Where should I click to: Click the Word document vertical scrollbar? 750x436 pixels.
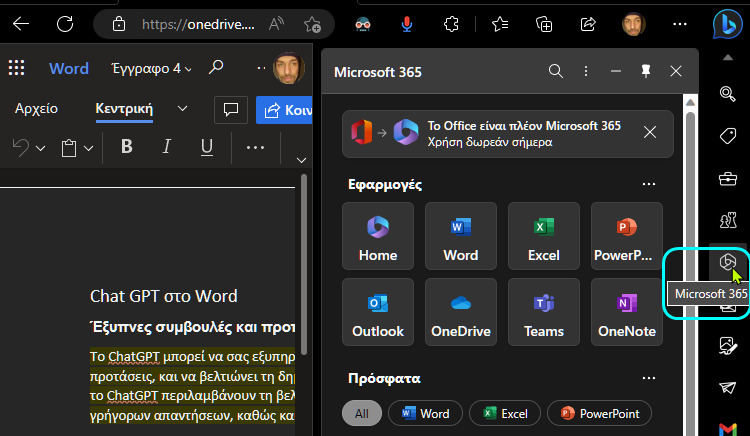coord(304,264)
